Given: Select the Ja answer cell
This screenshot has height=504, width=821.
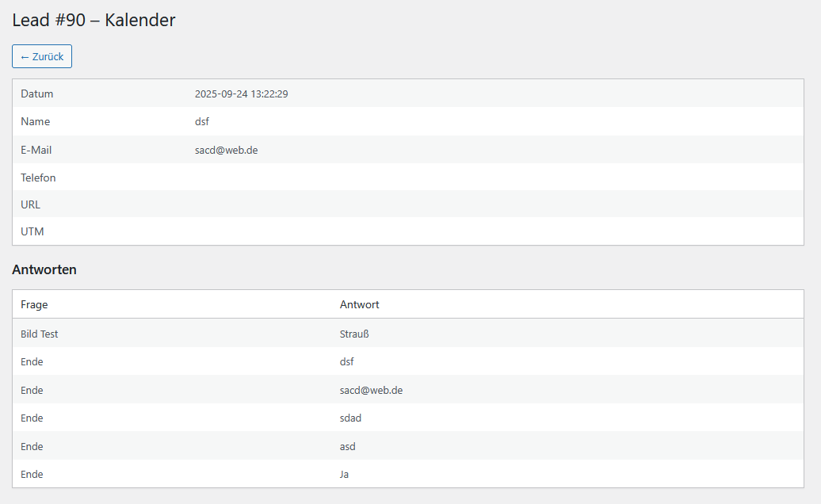Looking at the screenshot, I should click(344, 474).
